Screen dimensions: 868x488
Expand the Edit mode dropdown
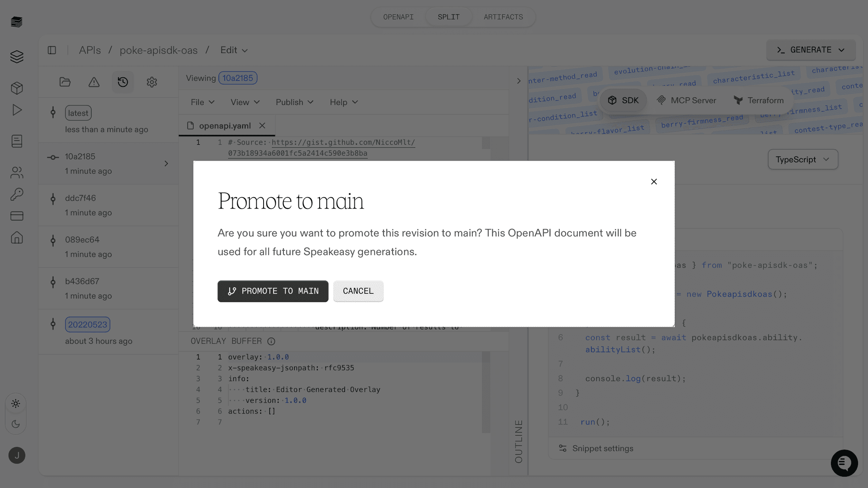234,50
